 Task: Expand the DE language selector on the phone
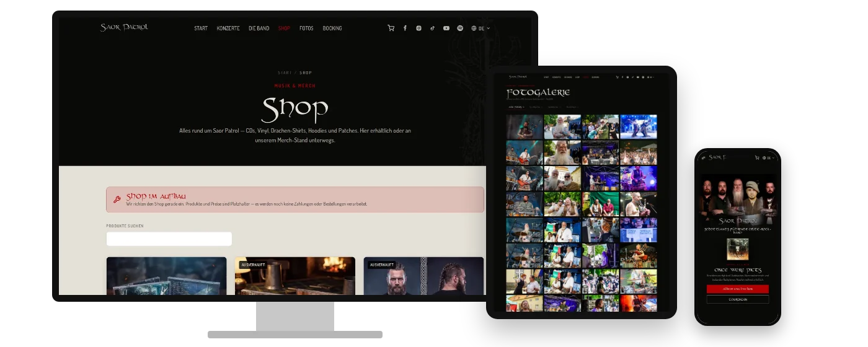[x=768, y=157]
